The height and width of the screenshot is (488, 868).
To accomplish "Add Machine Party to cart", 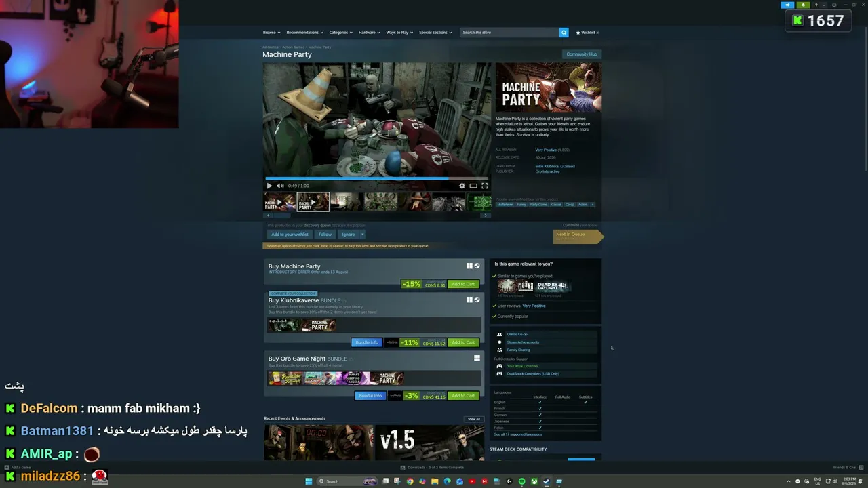I will (x=463, y=284).
